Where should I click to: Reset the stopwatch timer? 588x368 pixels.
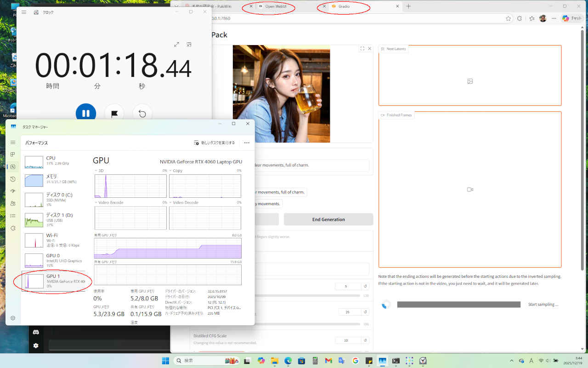click(x=142, y=114)
